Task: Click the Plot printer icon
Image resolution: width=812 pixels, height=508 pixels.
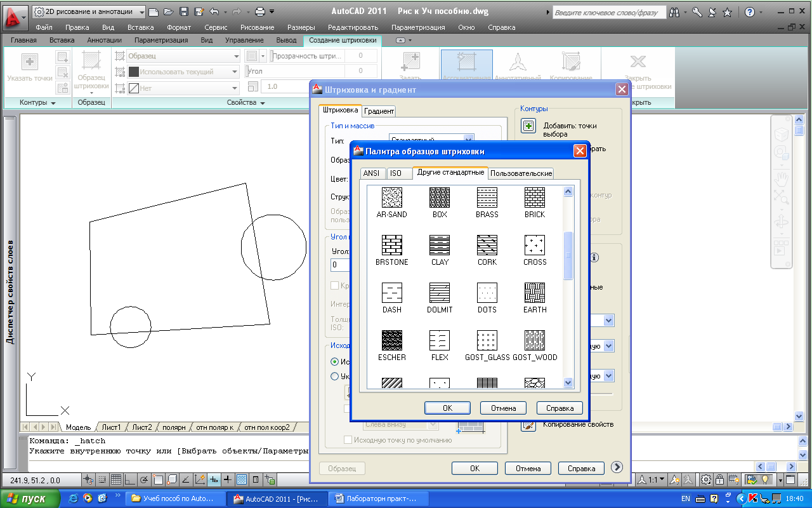Action: (x=259, y=11)
